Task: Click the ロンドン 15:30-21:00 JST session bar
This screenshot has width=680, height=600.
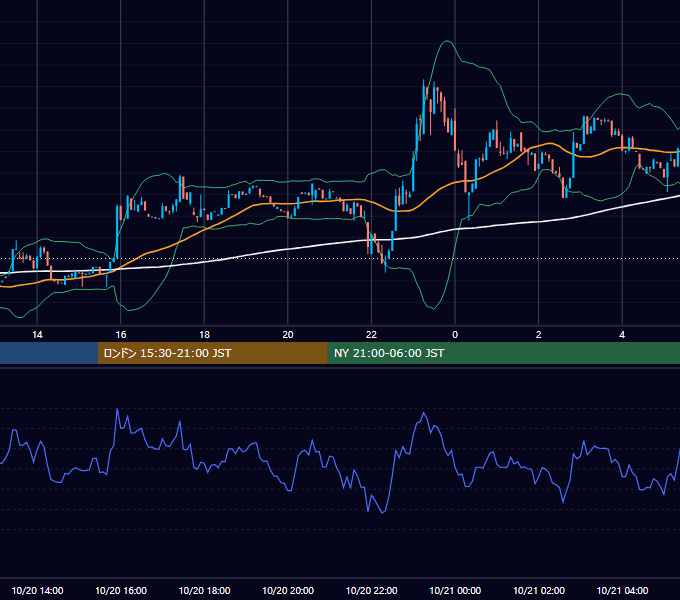Action: (x=212, y=353)
